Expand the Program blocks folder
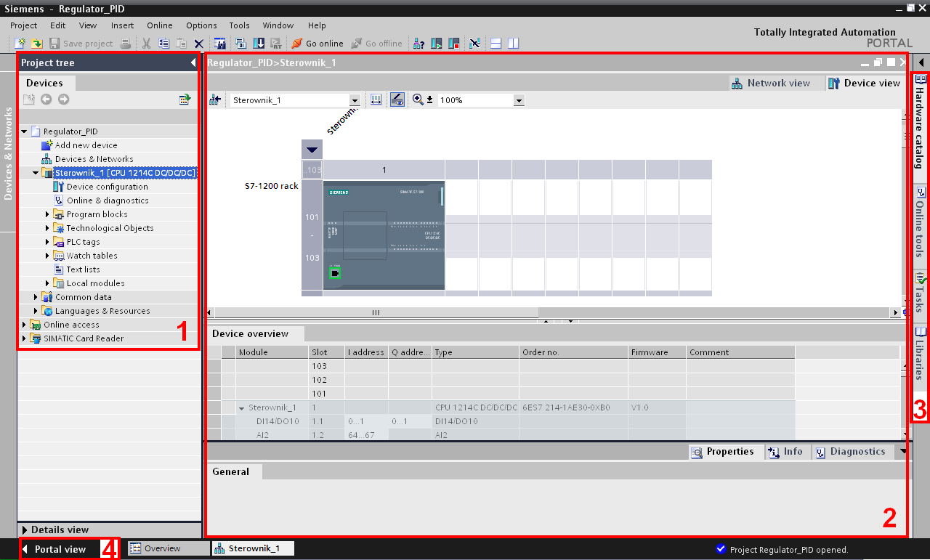 coord(48,214)
